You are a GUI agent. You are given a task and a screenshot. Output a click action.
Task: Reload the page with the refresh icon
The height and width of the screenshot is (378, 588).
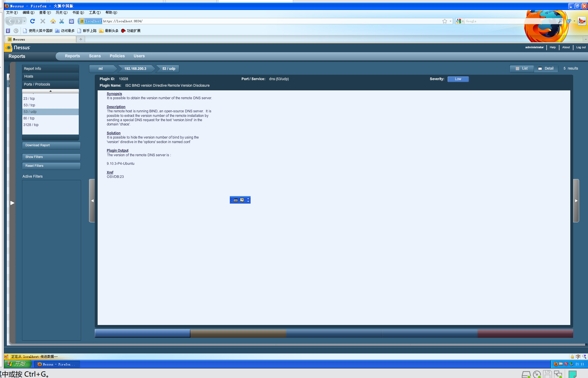click(x=33, y=21)
